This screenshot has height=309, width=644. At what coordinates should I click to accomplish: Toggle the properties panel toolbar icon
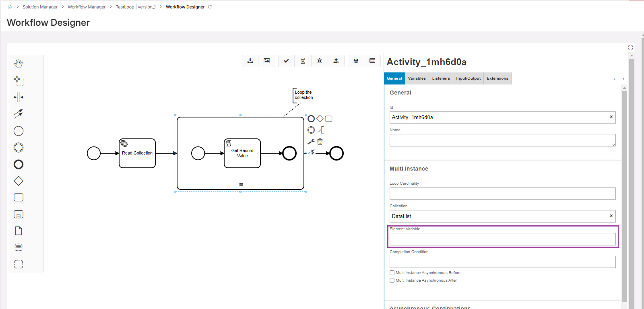pos(372,61)
